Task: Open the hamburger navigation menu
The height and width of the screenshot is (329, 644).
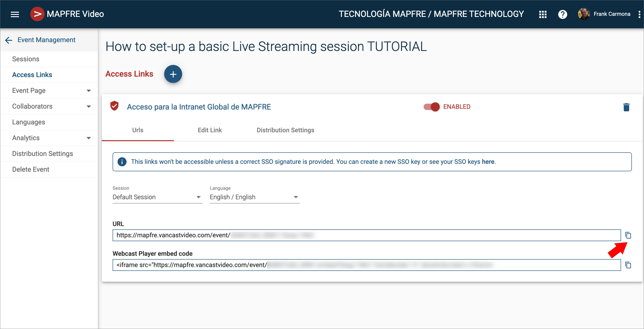Action: [15, 14]
